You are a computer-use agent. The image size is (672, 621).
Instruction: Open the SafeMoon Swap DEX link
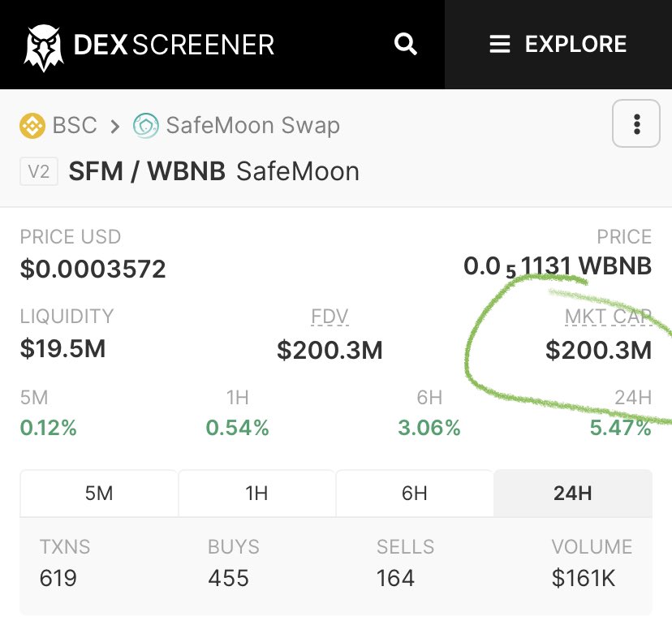coord(253,126)
